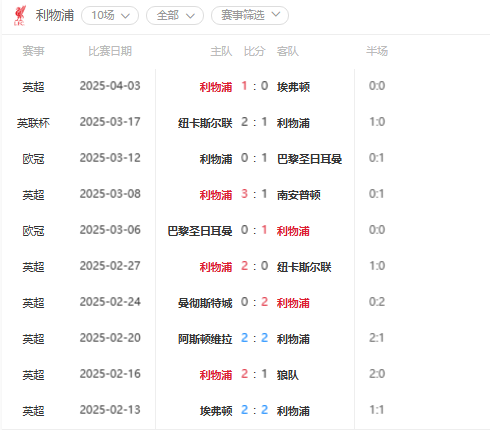Select the 2025-02-13 match date
The height and width of the screenshot is (430, 490).
click(110, 410)
